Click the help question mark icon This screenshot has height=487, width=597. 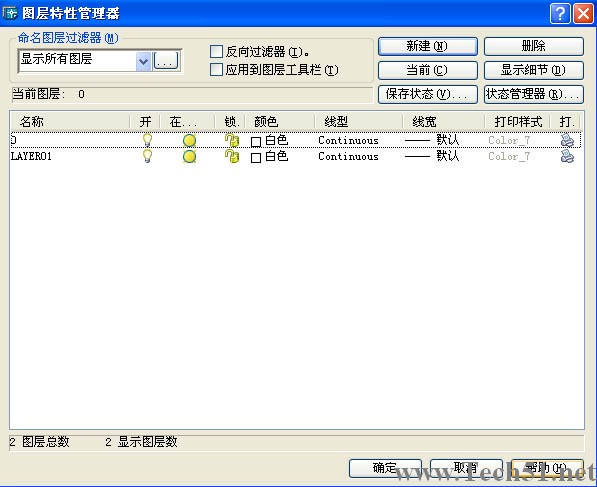tap(560, 14)
